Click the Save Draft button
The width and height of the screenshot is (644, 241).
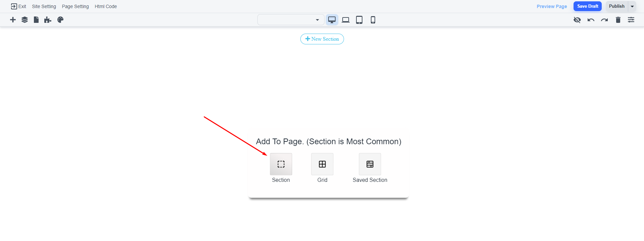pos(587,6)
